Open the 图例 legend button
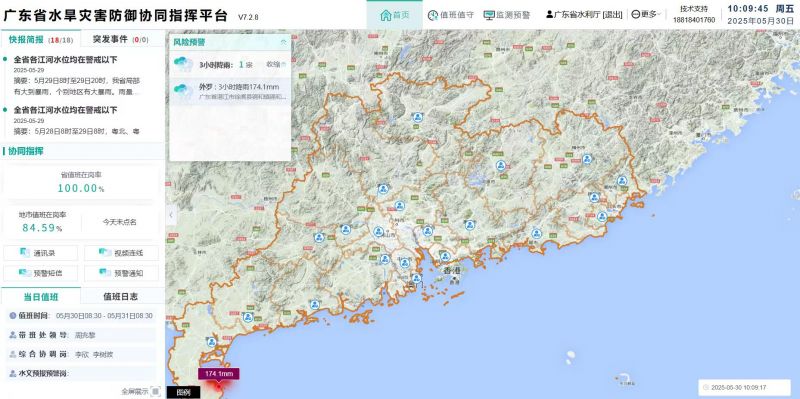 point(184,392)
